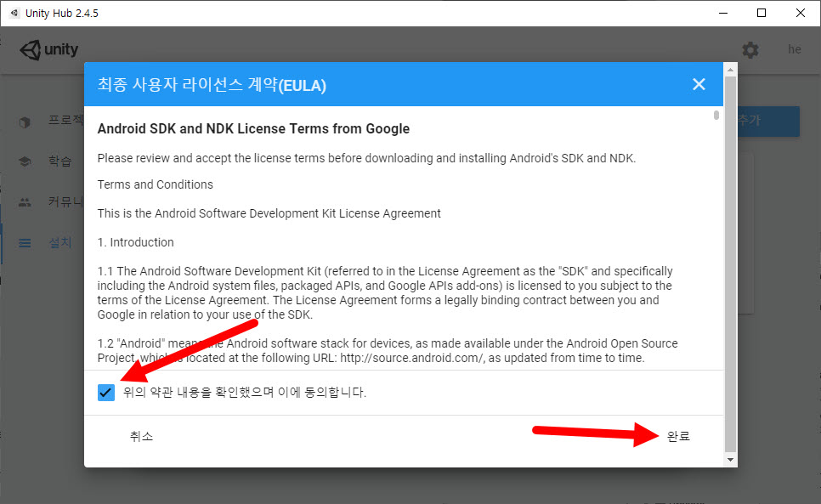The image size is (821, 504).
Task: Click the EULA dialog title text
Action: click(x=212, y=84)
